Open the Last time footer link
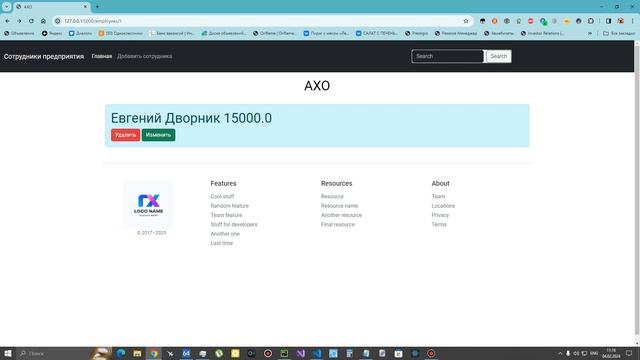Screen dimensions: 640x360 pos(222,243)
